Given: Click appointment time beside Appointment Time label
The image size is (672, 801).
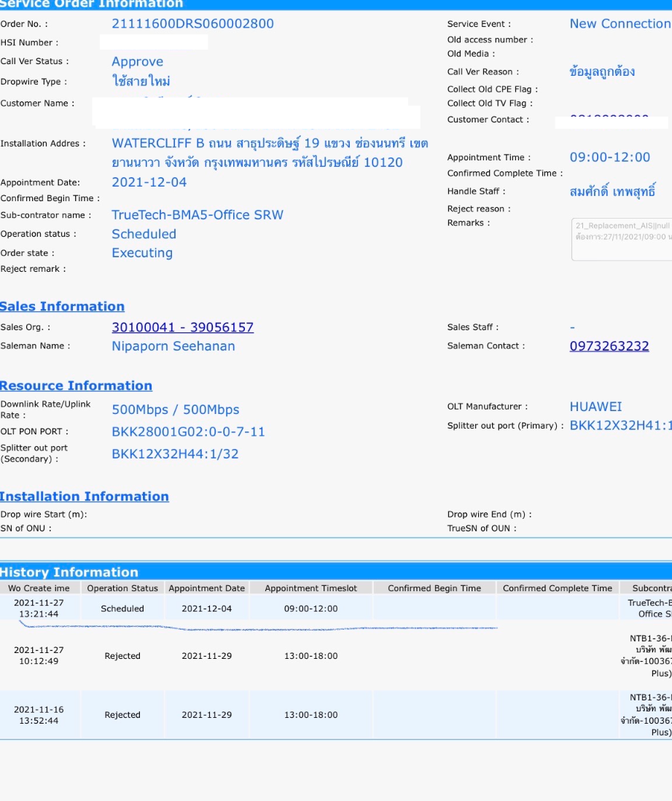Looking at the screenshot, I should [610, 157].
